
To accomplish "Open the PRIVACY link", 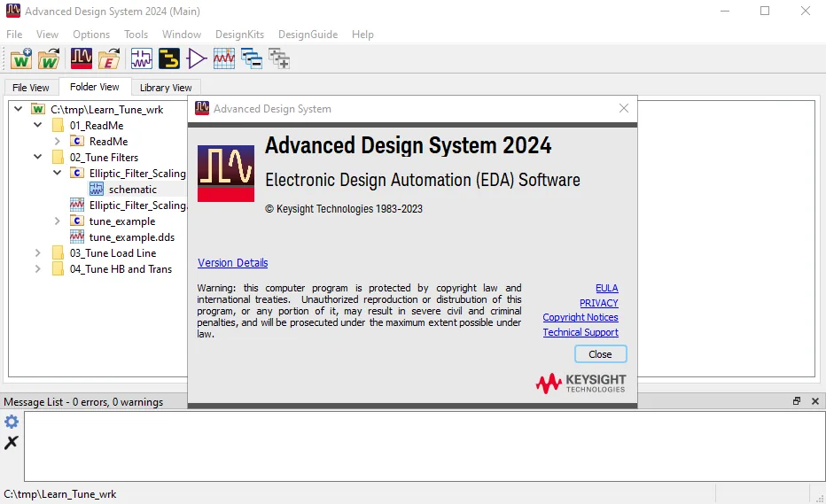I will point(599,303).
